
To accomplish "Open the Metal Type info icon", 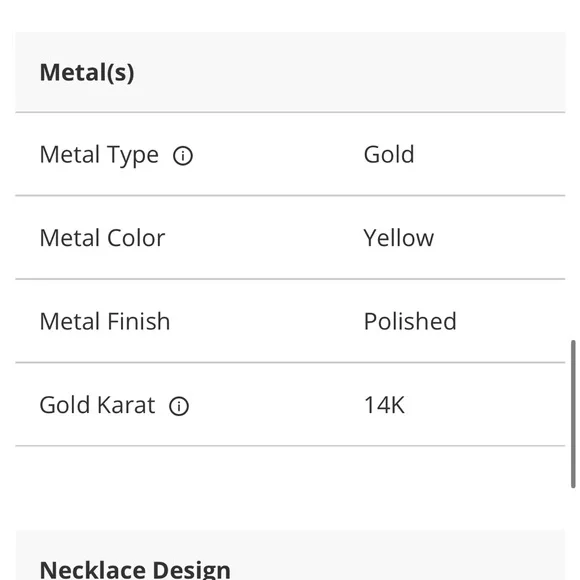I will coord(183,155).
